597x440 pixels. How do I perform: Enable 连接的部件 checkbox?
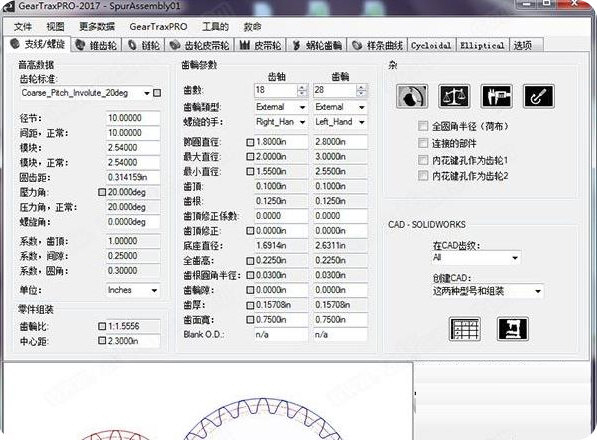point(423,143)
